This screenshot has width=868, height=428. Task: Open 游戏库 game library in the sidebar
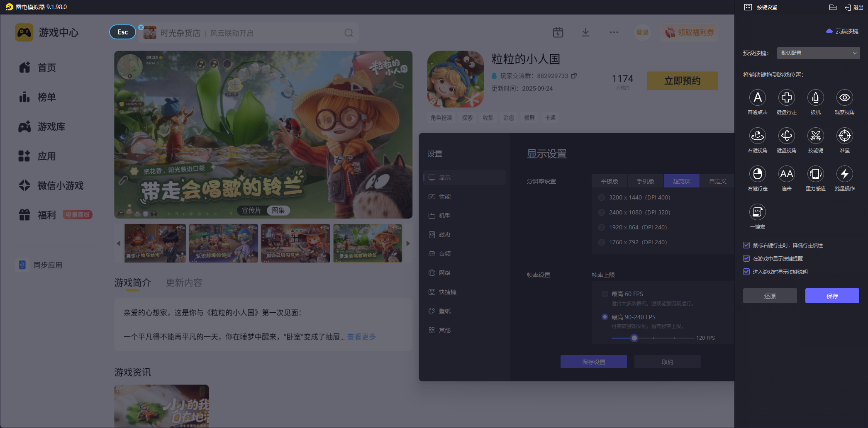[42, 126]
